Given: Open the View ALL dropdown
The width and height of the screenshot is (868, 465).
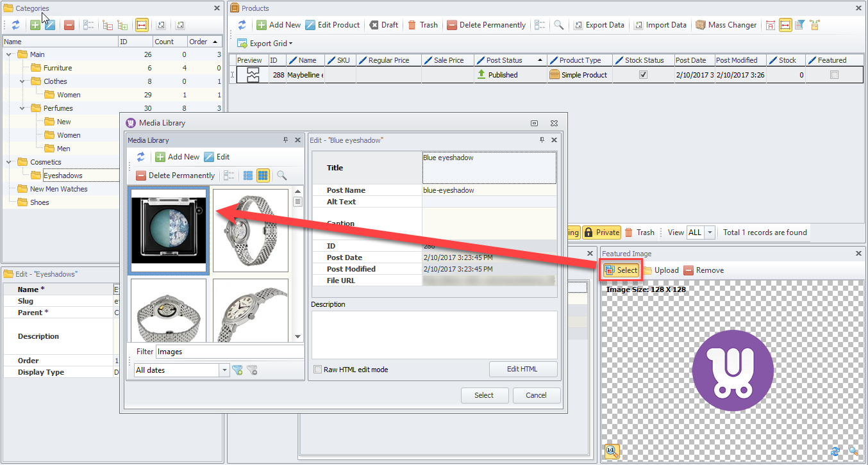Looking at the screenshot, I should point(710,232).
